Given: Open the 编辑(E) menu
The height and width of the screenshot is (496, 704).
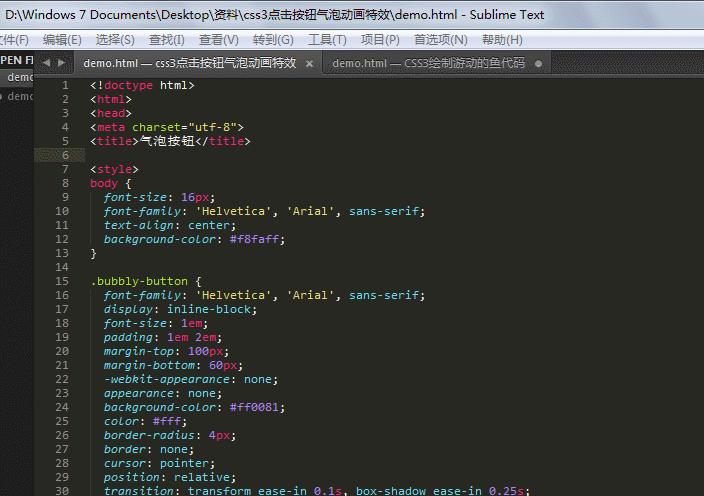Looking at the screenshot, I should 62,40.
